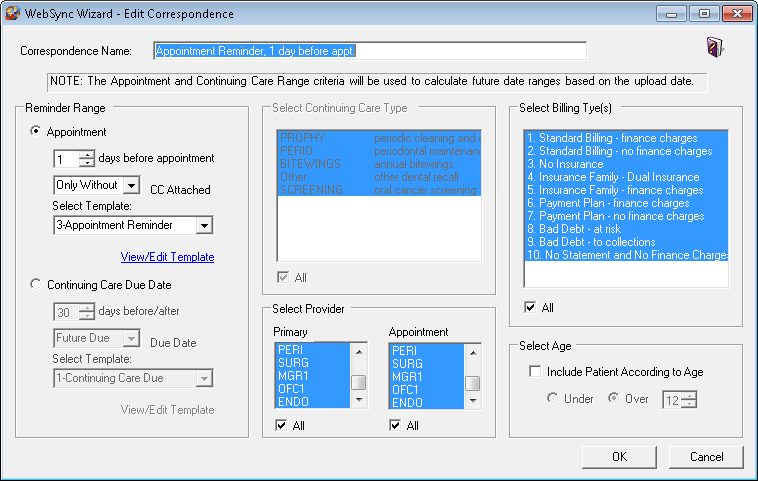Image resolution: width=758 pixels, height=481 pixels.
Task: Increase days before appointment with spinner up
Action: click(x=87, y=153)
